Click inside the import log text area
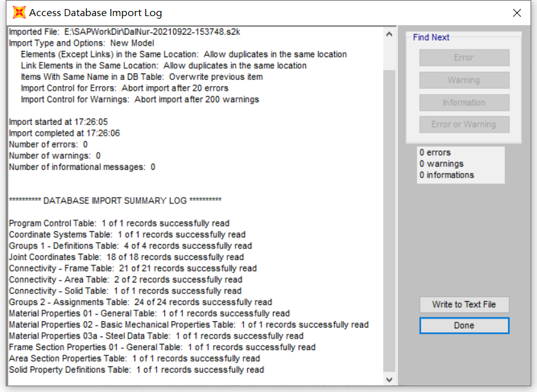The height and width of the screenshot is (392, 537). [193, 193]
